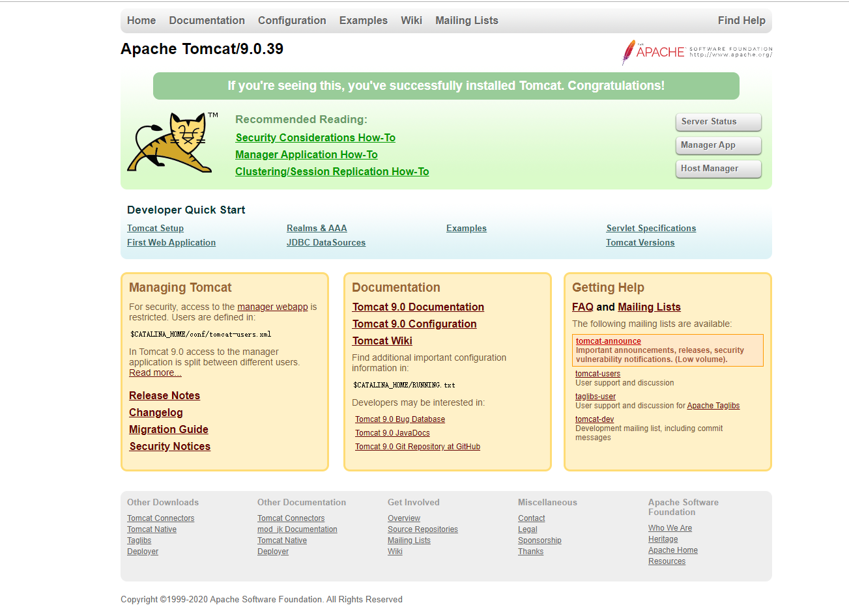Open the Legal link

tap(528, 529)
